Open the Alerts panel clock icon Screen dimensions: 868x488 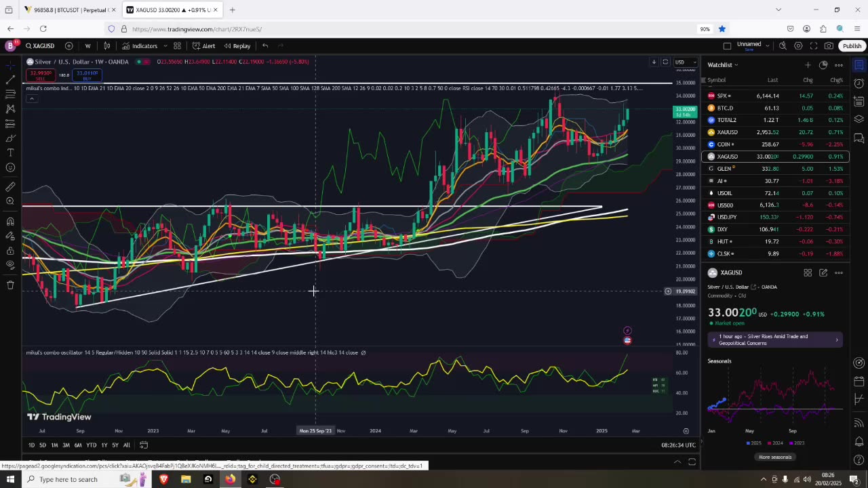(x=859, y=83)
